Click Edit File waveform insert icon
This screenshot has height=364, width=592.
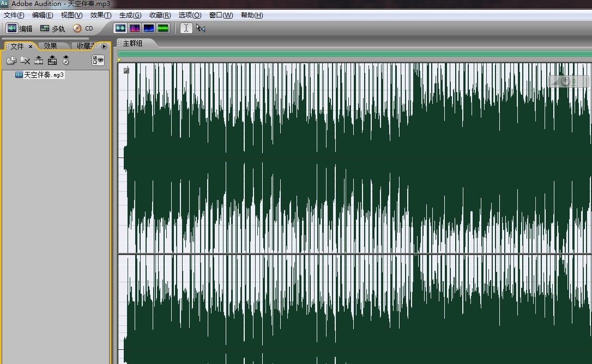point(39,60)
